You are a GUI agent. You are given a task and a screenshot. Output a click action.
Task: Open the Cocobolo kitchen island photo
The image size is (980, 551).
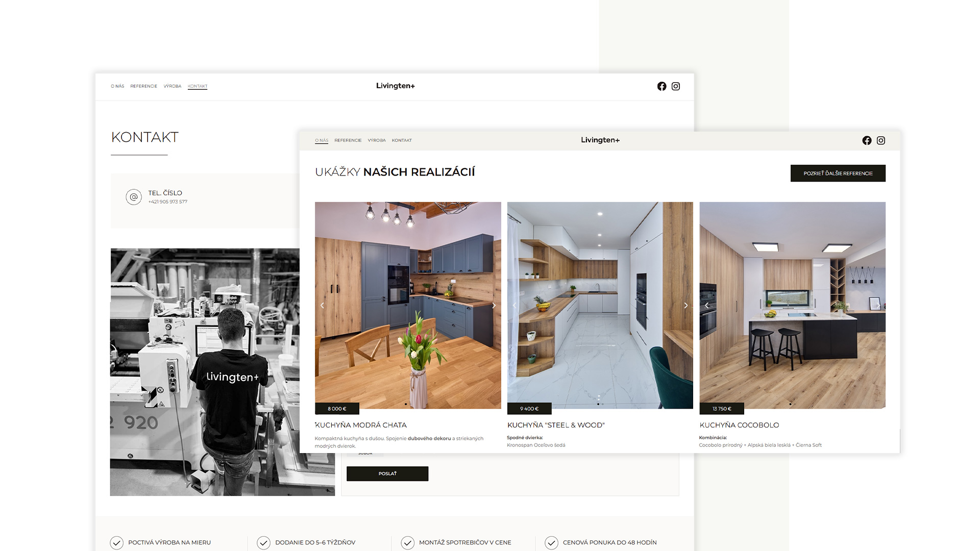[x=792, y=305]
